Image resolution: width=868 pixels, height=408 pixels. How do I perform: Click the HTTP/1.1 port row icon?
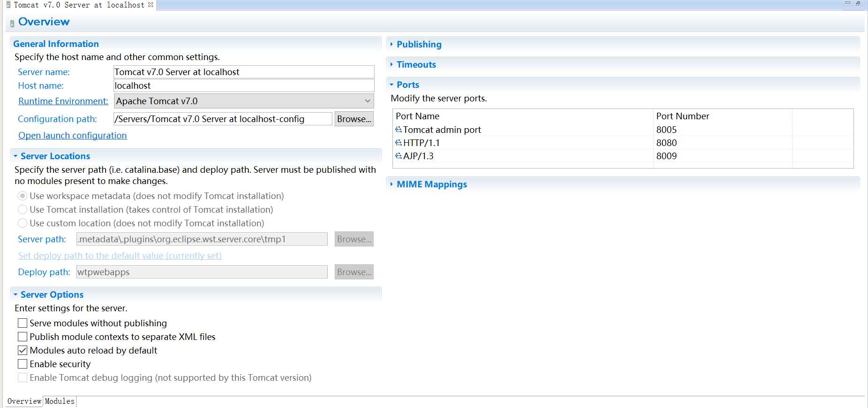(399, 143)
